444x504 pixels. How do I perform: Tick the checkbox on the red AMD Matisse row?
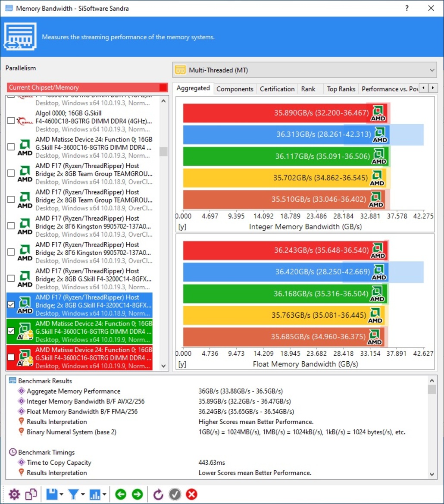(11, 357)
